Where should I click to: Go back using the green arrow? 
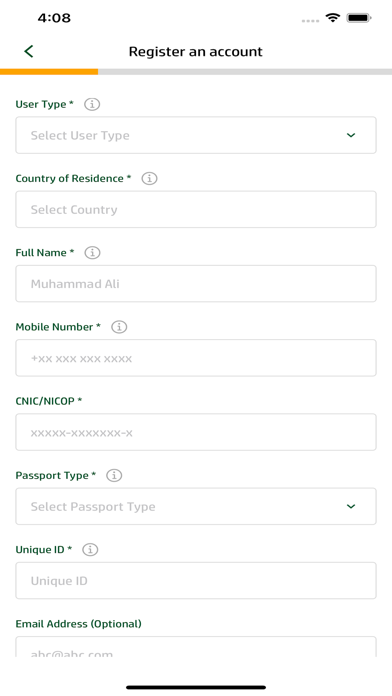[x=29, y=51]
